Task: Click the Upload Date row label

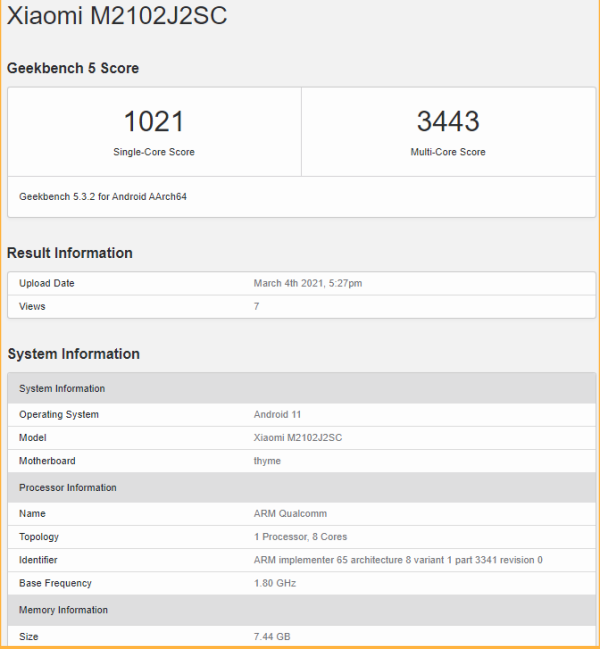Action: coord(47,283)
